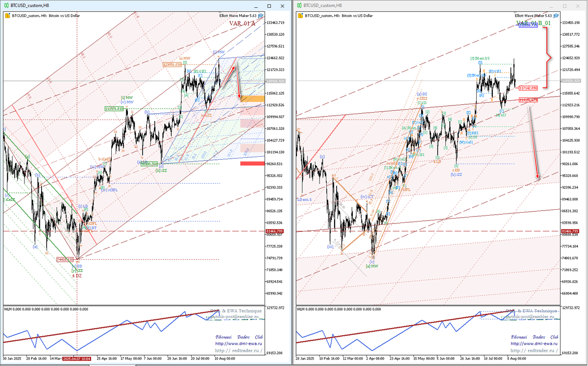Open redtrader.ru link in right chart
Image resolution: width=588 pixels, height=366 pixels.
[535, 350]
